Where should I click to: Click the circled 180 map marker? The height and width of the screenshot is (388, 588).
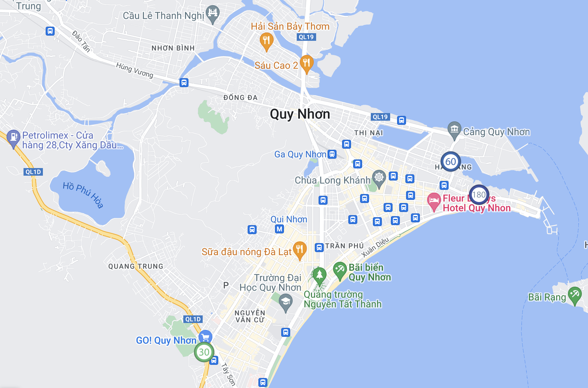coord(479,195)
